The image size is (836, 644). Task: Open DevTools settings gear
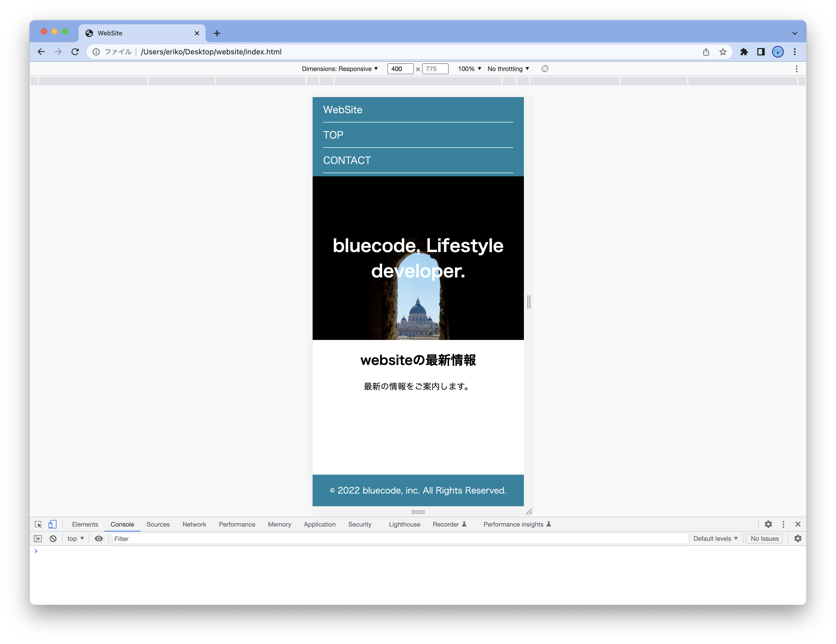[768, 524]
